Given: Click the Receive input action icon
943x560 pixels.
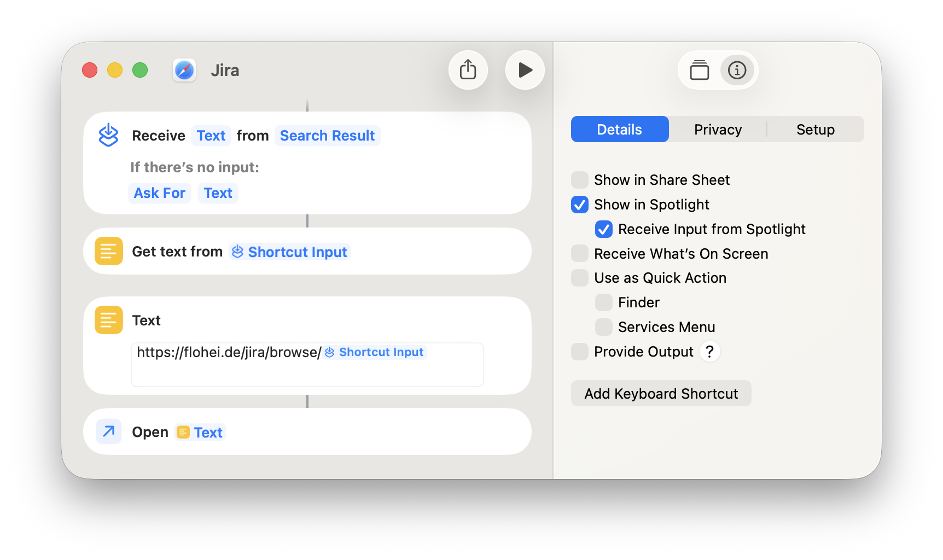Looking at the screenshot, I should 108,136.
